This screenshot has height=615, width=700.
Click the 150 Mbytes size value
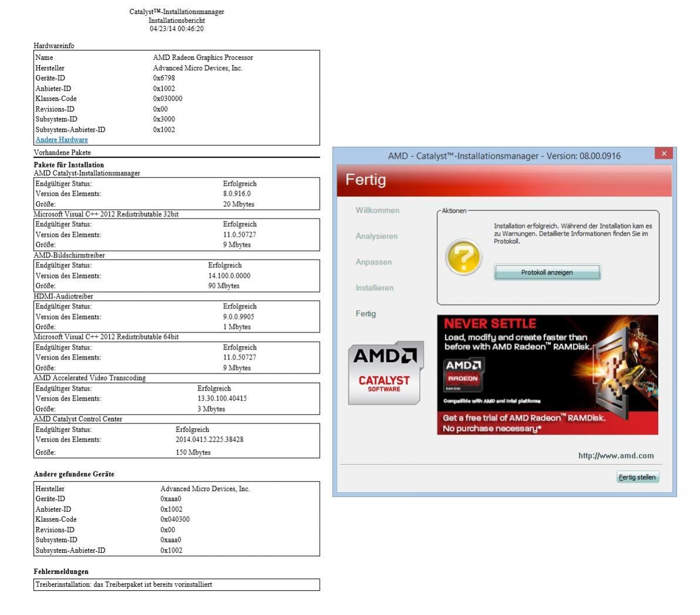click(193, 452)
